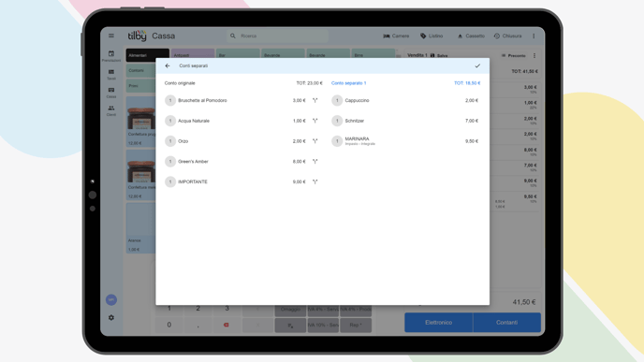Click the decimal point key on keypad
This screenshot has width=644, height=362.
(x=198, y=325)
